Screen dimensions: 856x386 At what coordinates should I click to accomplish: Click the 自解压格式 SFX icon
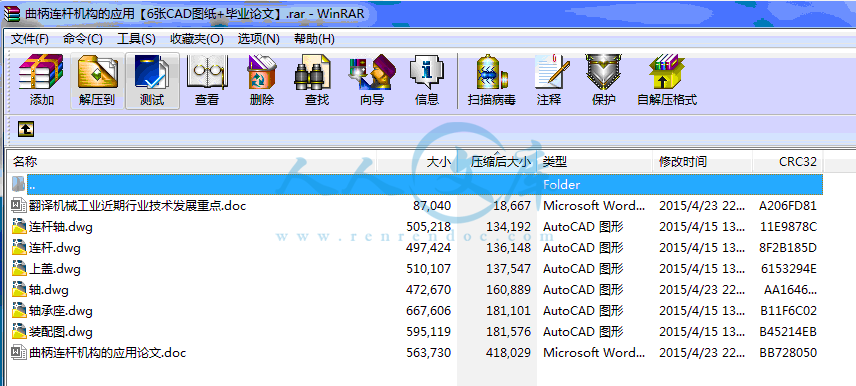pos(667,81)
